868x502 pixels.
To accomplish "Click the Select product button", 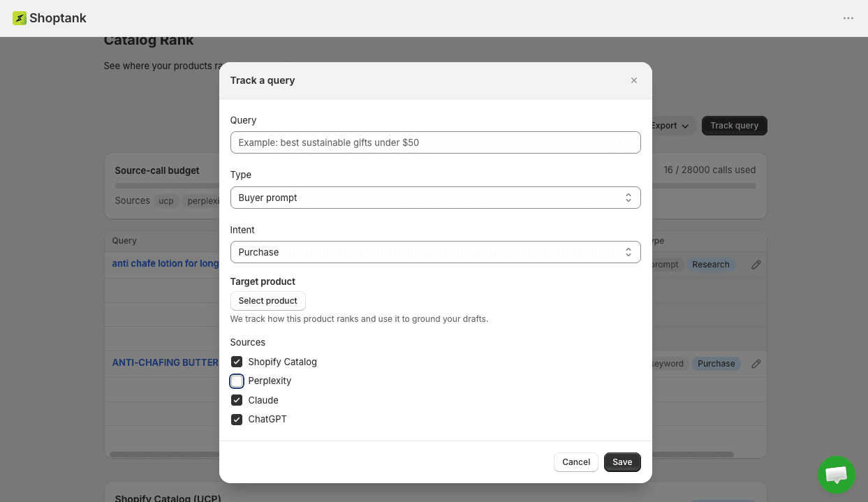I will (x=268, y=301).
